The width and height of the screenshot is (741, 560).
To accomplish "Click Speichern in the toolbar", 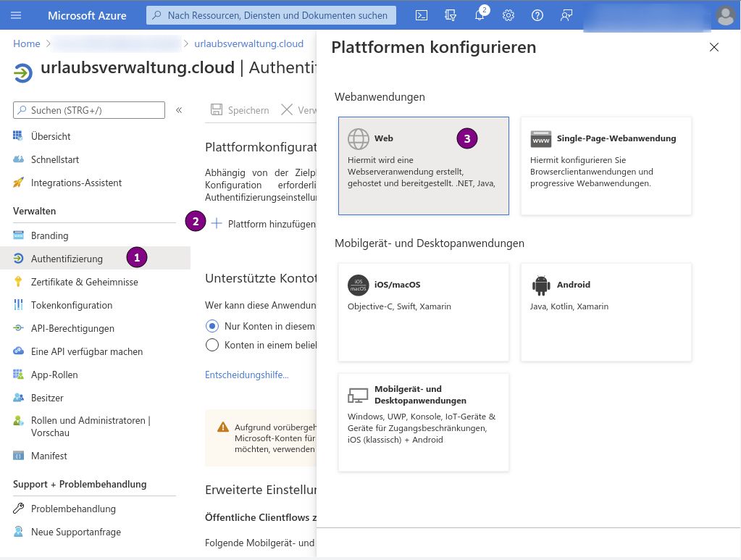I will 240,110.
